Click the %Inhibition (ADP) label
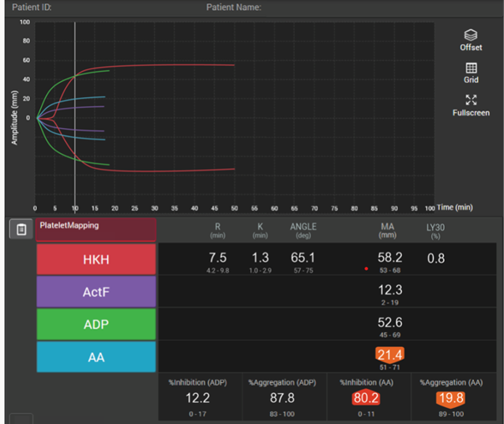Image resolution: width=504 pixels, height=424 pixels. tap(198, 382)
